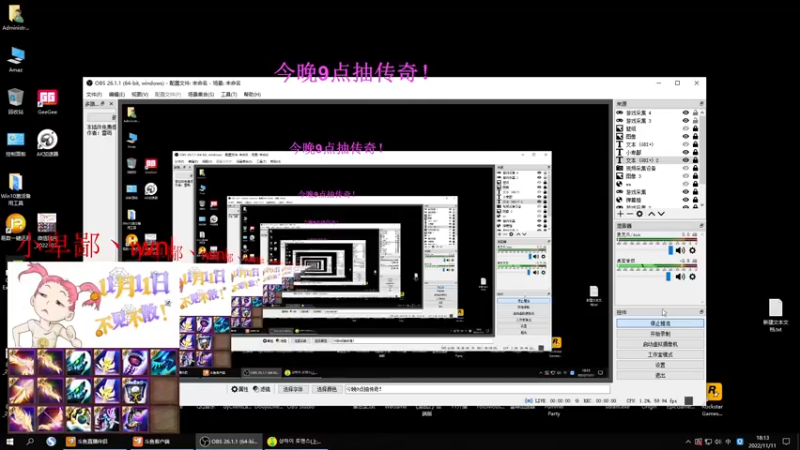Click text input field below preview

click(477, 389)
